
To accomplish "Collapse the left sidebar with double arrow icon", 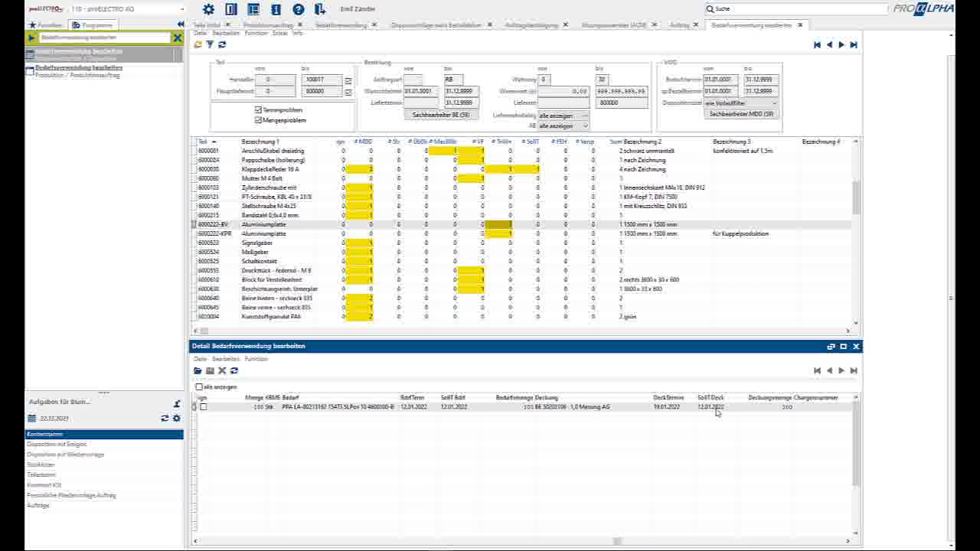I will [181, 24].
